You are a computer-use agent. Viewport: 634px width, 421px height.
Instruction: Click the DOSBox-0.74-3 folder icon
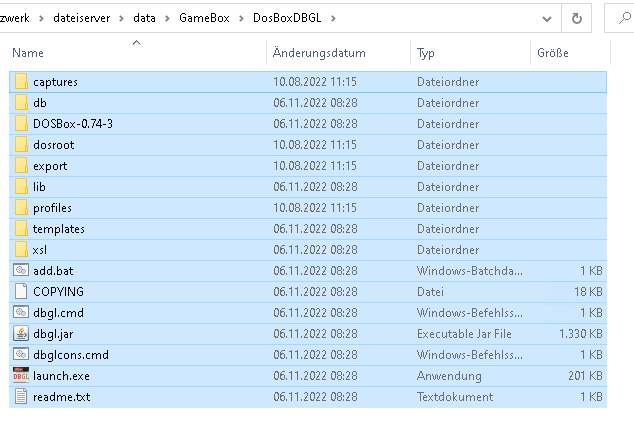click(x=21, y=123)
